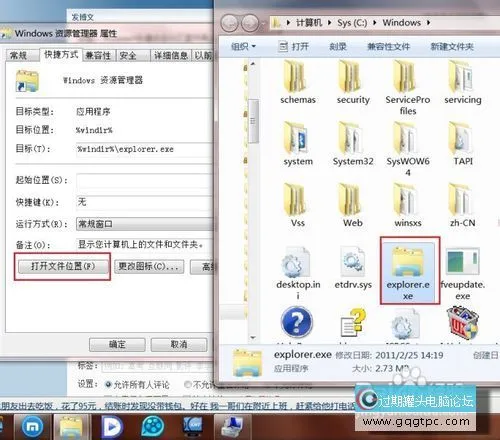Image resolution: width=500 pixels, height=440 pixels.
Task: Click the 打开文件位置(F) button
Action: point(63,266)
